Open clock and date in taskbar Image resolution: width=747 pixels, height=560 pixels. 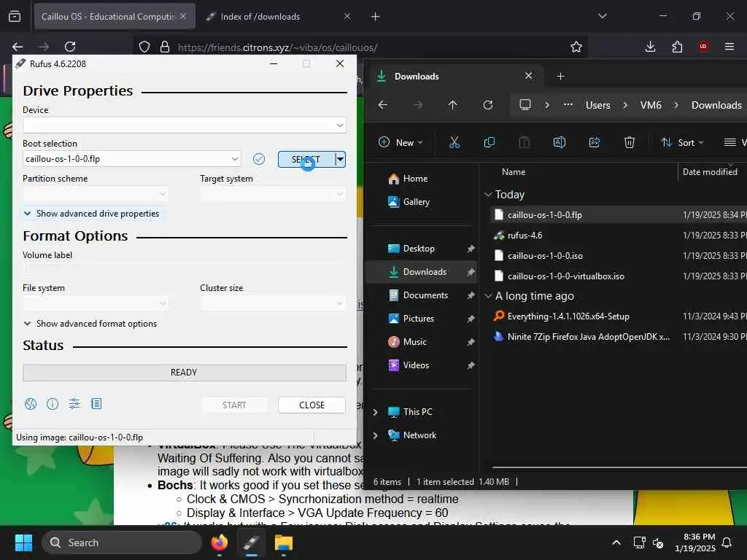pos(695,542)
